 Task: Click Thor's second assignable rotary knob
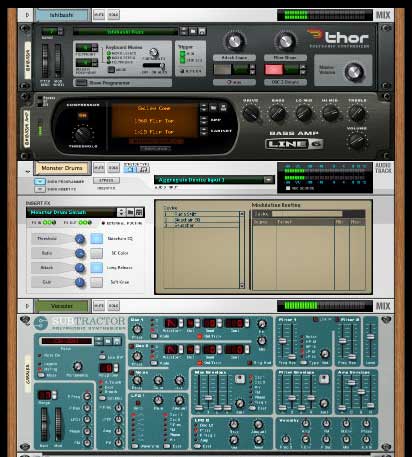tap(285, 41)
